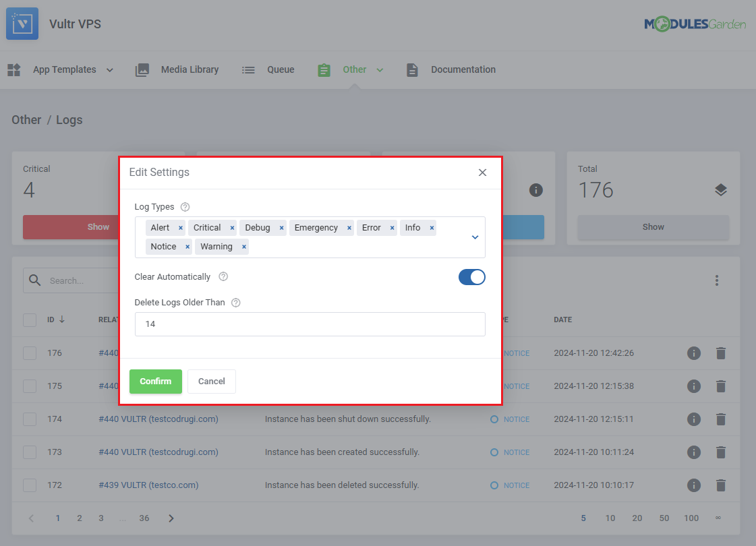Click the Other clipboard icon

click(324, 70)
